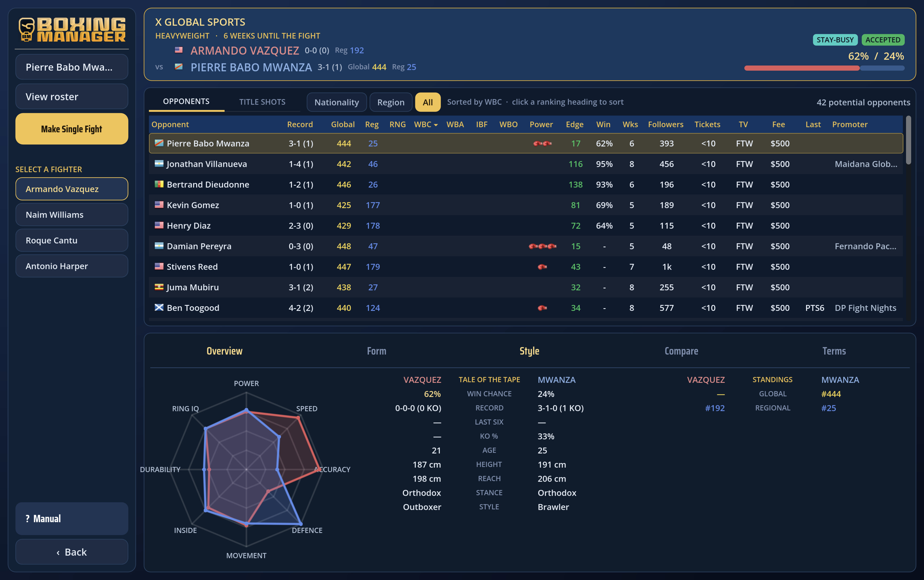Screen dimensions: 924x580
Task: Go Back using the Back button
Action: (72, 552)
